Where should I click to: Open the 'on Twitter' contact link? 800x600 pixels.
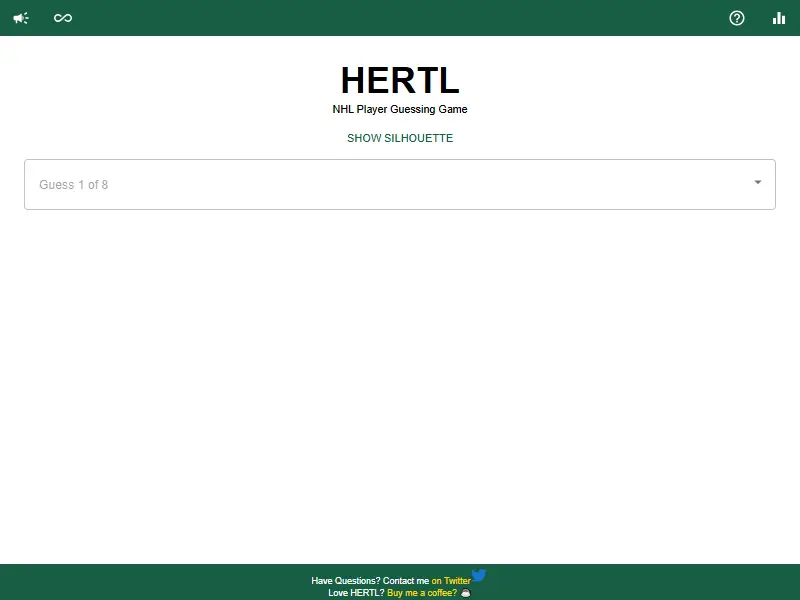coord(451,581)
